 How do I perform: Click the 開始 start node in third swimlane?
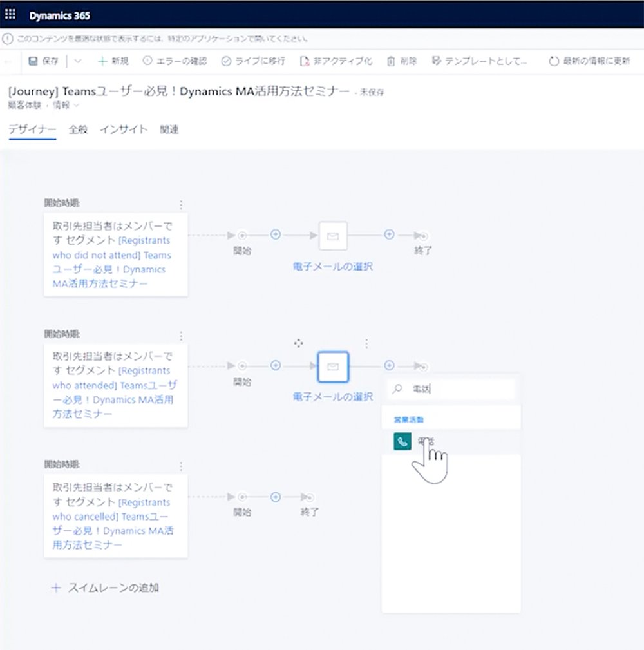[x=242, y=497]
